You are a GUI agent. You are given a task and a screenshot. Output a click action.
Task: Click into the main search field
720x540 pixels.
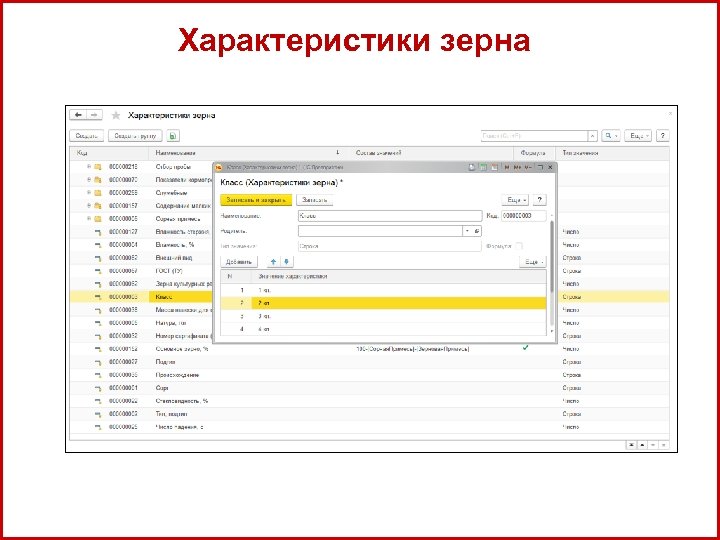coord(534,136)
